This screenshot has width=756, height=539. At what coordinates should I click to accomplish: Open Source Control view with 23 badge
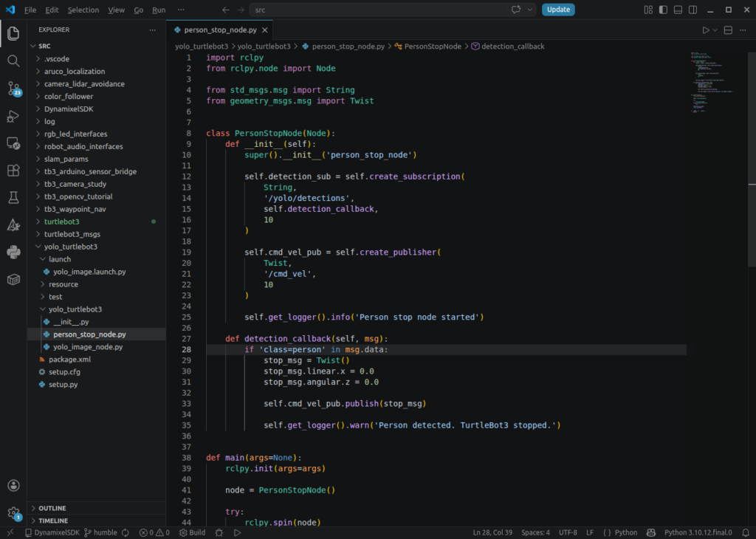(13, 88)
